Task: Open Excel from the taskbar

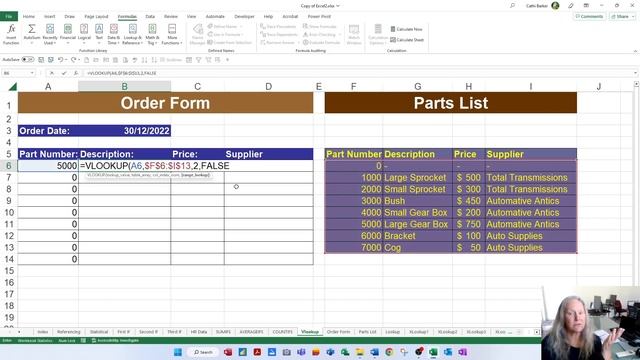Action: (433, 352)
